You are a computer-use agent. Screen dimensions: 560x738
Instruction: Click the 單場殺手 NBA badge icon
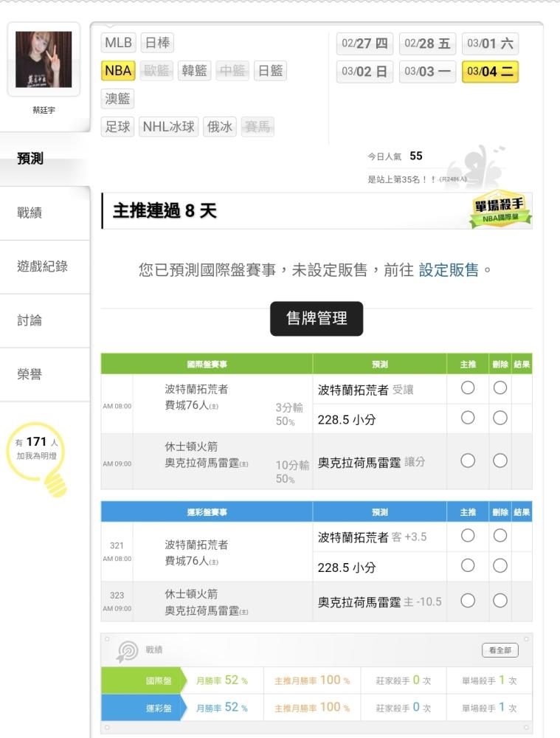pos(501,210)
